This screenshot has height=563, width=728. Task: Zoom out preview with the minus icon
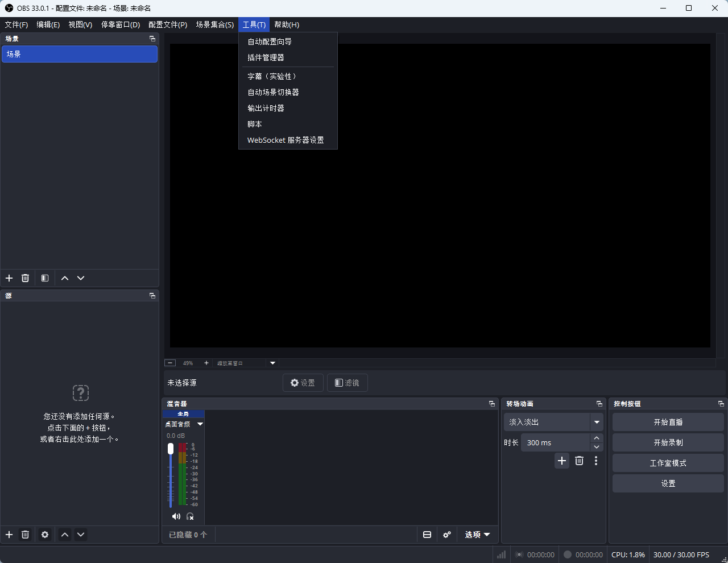(170, 363)
